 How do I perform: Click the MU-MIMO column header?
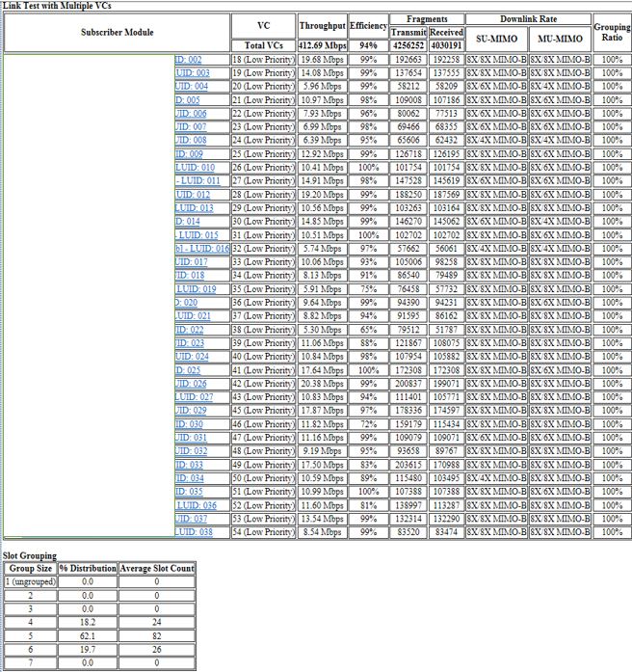pos(560,38)
